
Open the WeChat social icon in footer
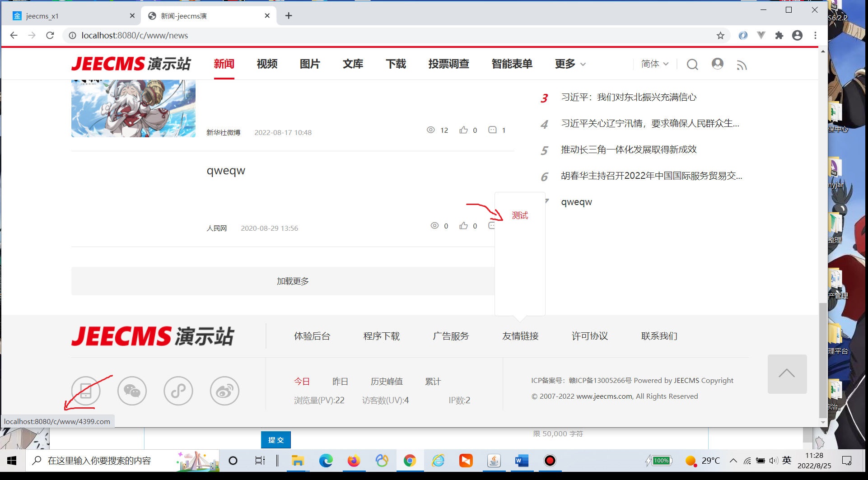point(132,391)
